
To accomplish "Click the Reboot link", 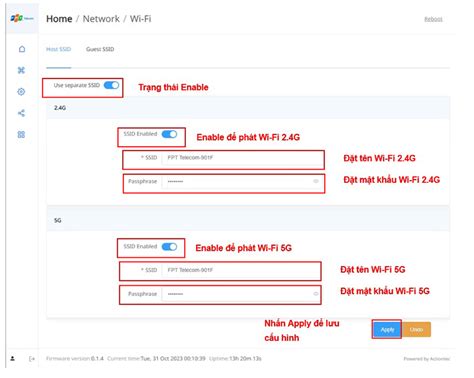I will pos(433,19).
